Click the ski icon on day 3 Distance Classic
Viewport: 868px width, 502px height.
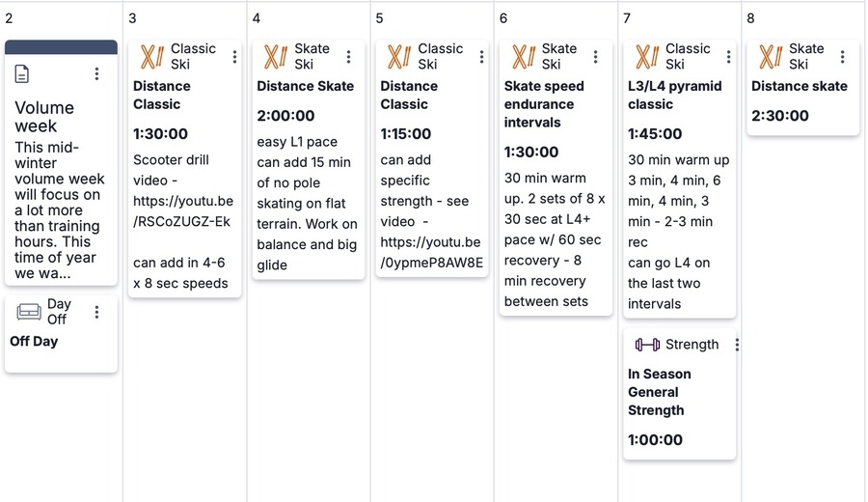(x=152, y=57)
